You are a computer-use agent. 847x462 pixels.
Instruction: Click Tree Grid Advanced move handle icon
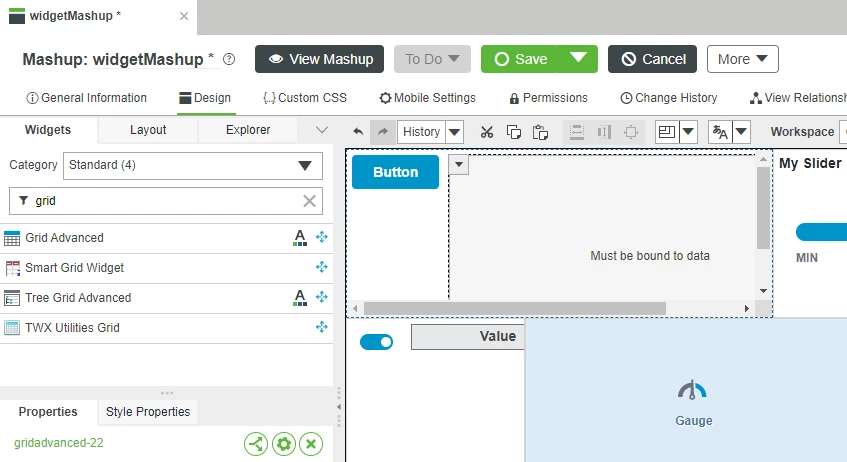[321, 297]
